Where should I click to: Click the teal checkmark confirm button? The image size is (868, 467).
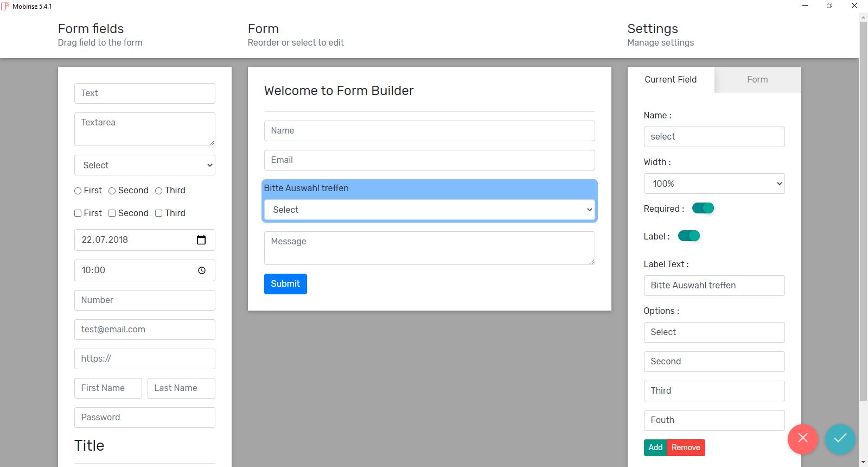point(840,438)
